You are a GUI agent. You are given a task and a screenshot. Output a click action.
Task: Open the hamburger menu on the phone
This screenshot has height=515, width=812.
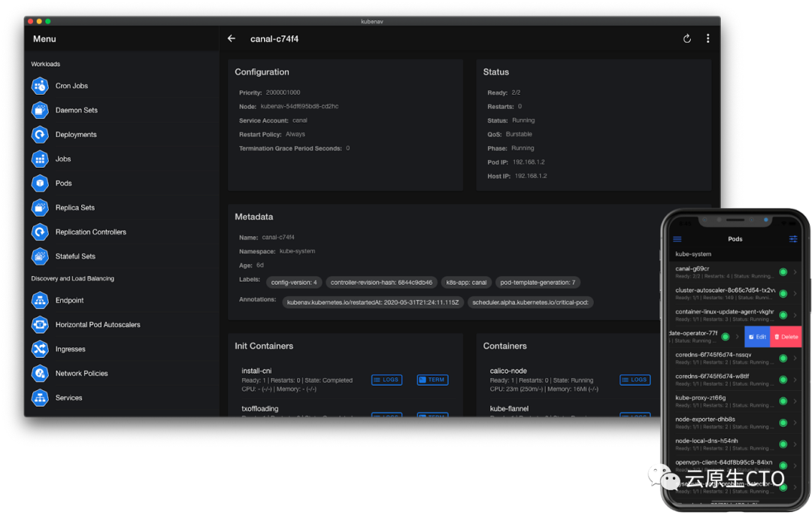pyautogui.click(x=677, y=239)
